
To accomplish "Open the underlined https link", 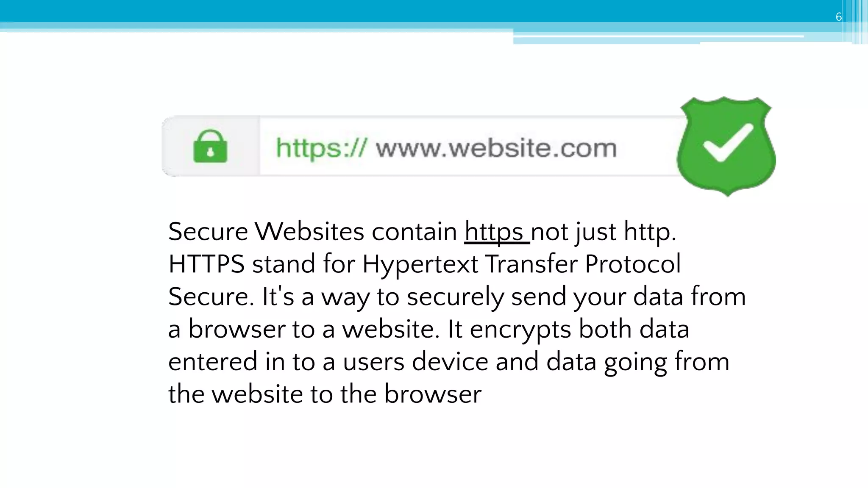I will pyautogui.click(x=494, y=232).
